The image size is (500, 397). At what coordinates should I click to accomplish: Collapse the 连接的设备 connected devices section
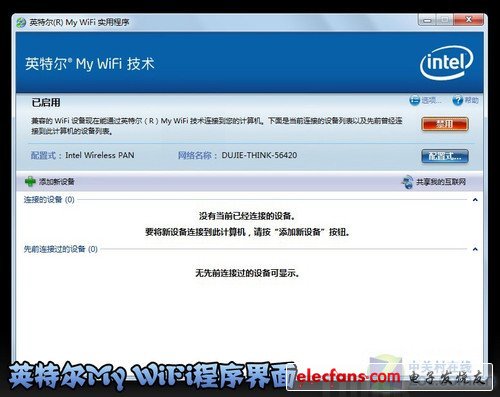[x=475, y=200]
